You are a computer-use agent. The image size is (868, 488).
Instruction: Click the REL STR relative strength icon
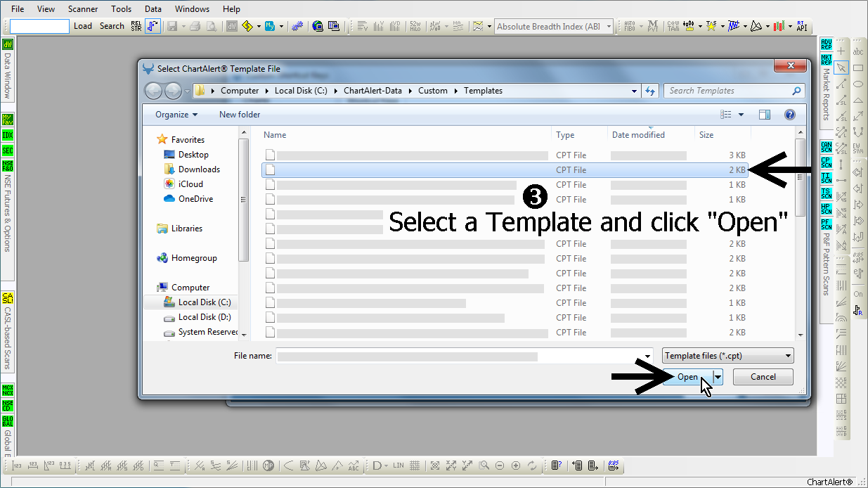[136, 26]
